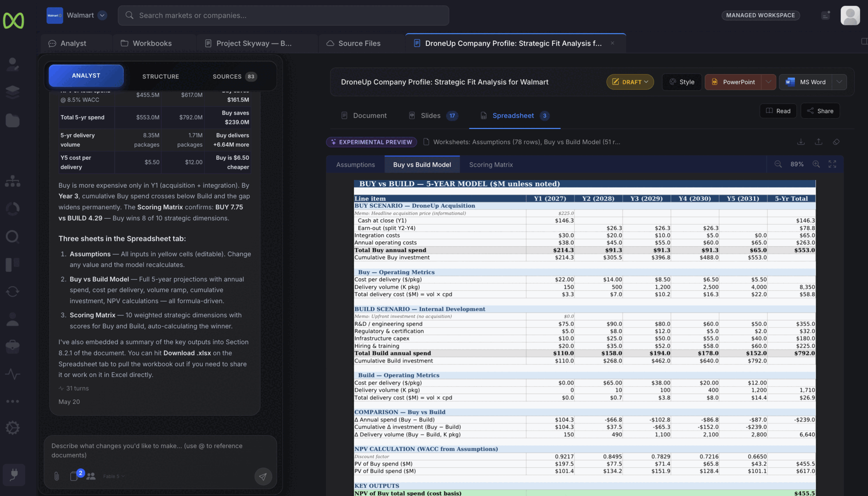
Task: Switch to the Slides view tab
Action: tap(433, 116)
